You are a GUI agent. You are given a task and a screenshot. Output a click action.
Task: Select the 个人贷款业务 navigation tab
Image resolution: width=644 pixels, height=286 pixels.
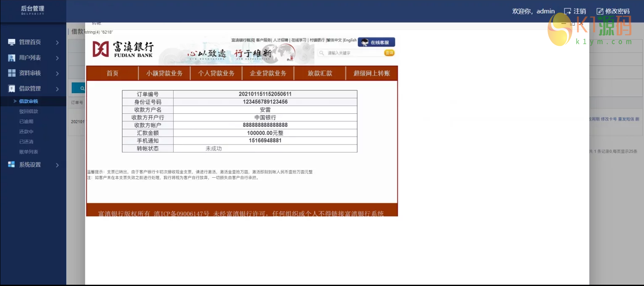(x=216, y=73)
